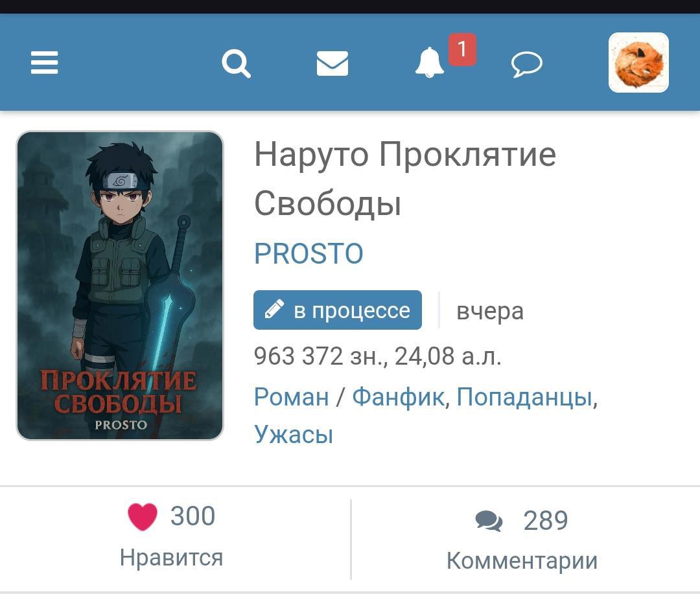Open the hamburger menu
Viewport: 700px width, 594px height.
tap(44, 62)
